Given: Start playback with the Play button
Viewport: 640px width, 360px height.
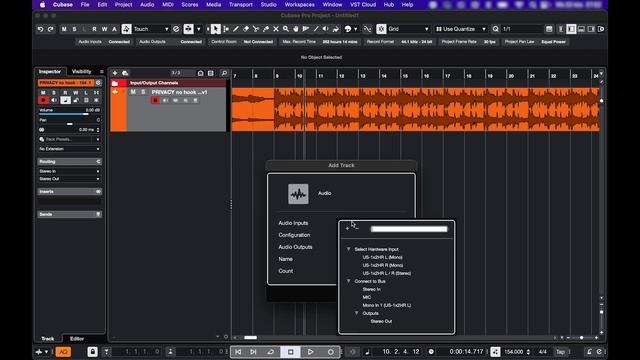Looking at the screenshot, I should tap(311, 352).
